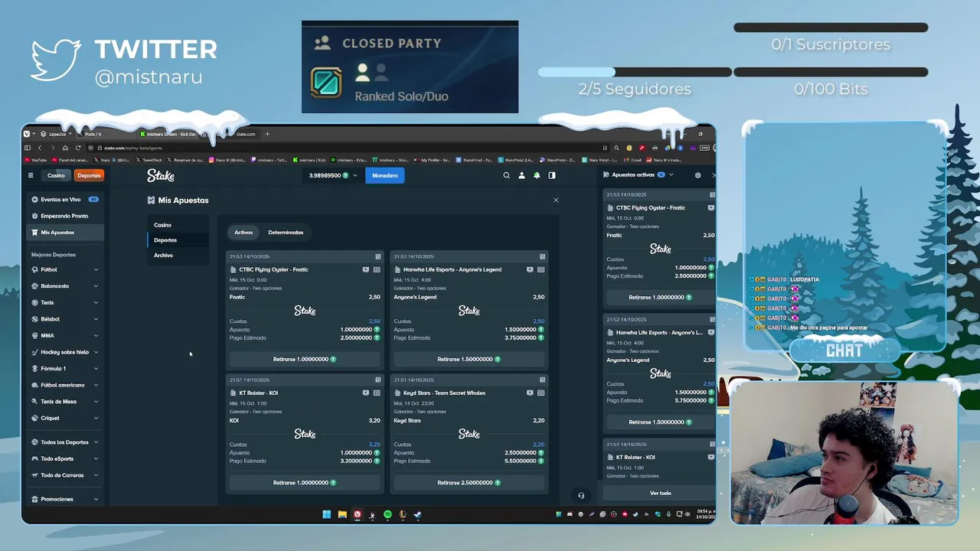Click the browser back arrow
The image size is (980, 551).
point(40,148)
